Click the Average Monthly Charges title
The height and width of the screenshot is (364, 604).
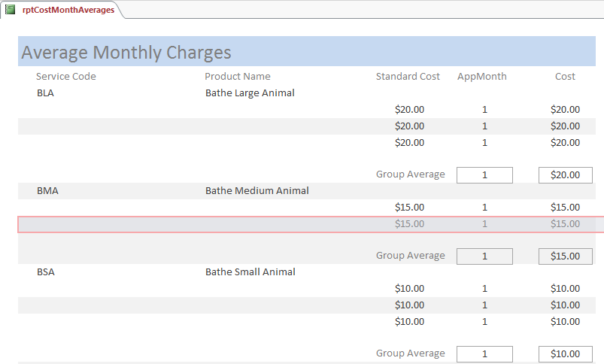(126, 53)
